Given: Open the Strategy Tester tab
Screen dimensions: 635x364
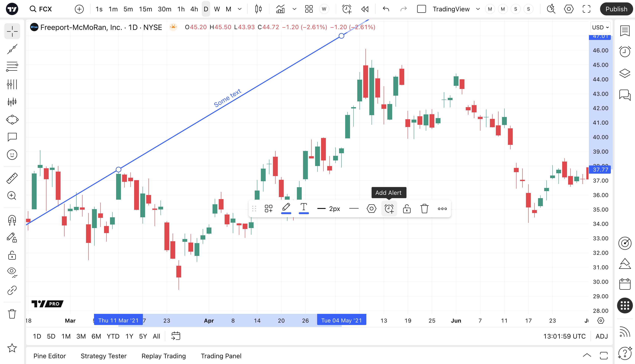Looking at the screenshot, I should tap(103, 356).
